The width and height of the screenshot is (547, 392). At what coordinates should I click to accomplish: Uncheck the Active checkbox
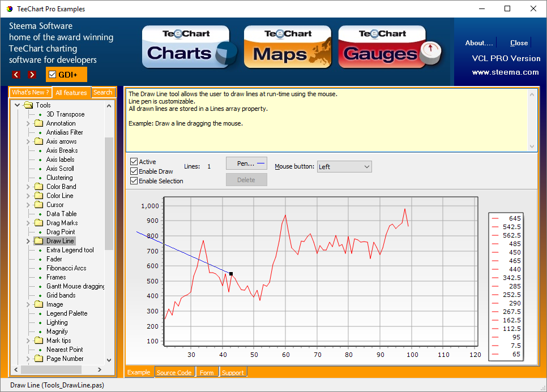pos(134,161)
